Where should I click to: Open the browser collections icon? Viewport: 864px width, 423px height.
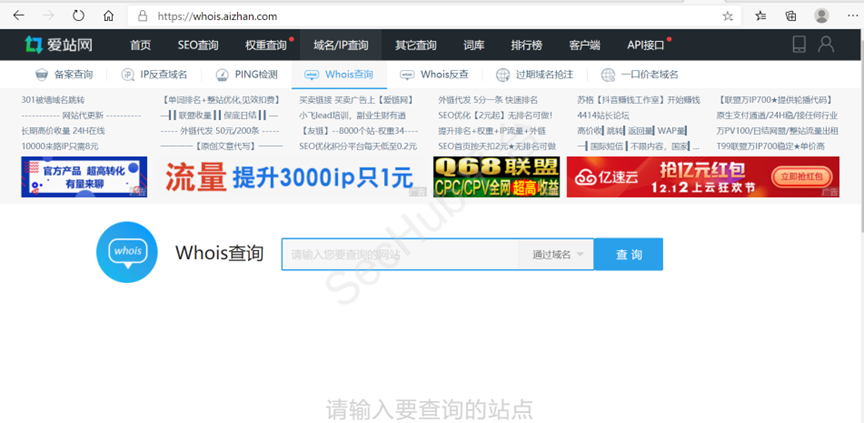[790, 16]
